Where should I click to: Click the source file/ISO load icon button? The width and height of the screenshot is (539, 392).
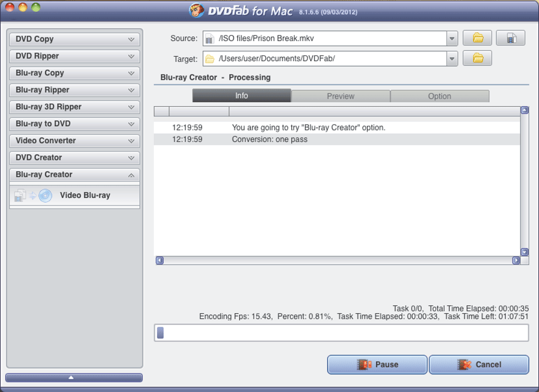click(510, 38)
